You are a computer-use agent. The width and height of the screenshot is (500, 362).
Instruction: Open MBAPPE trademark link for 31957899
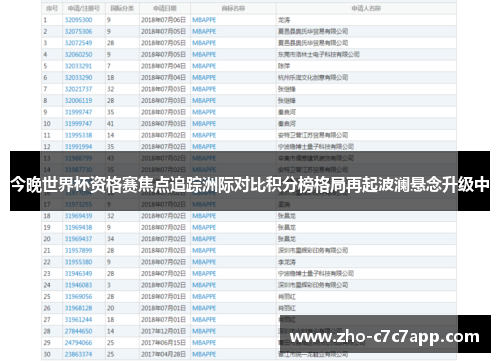click(x=204, y=251)
